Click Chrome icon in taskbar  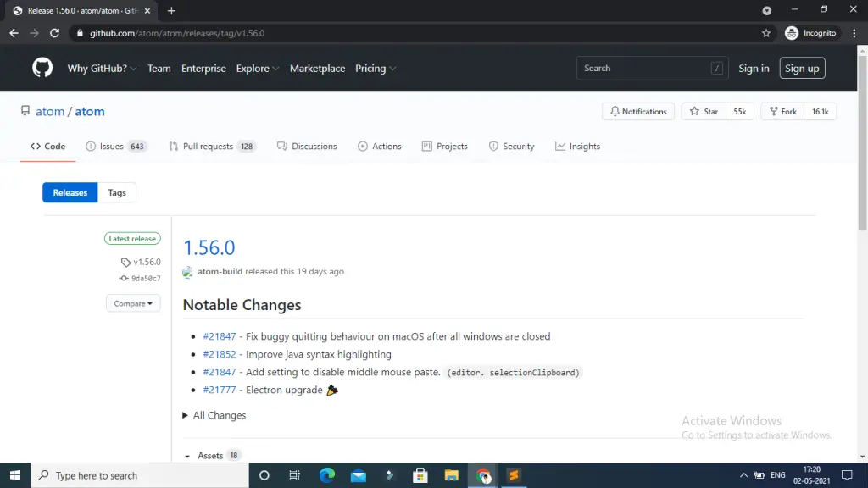(x=482, y=475)
